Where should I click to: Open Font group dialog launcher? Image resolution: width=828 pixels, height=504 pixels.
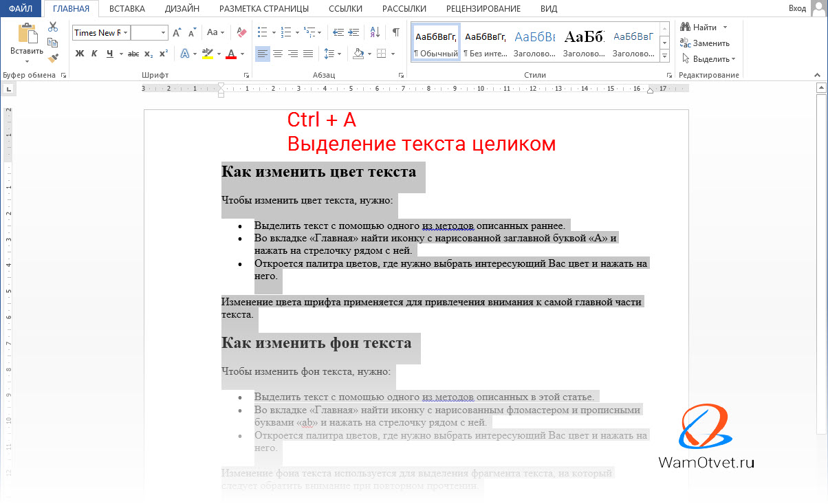[246, 75]
